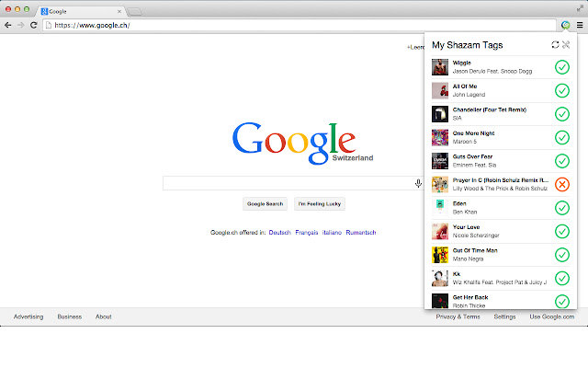Click the address bar showing google.ch
The width and height of the screenshot is (588, 368).
click(300, 25)
